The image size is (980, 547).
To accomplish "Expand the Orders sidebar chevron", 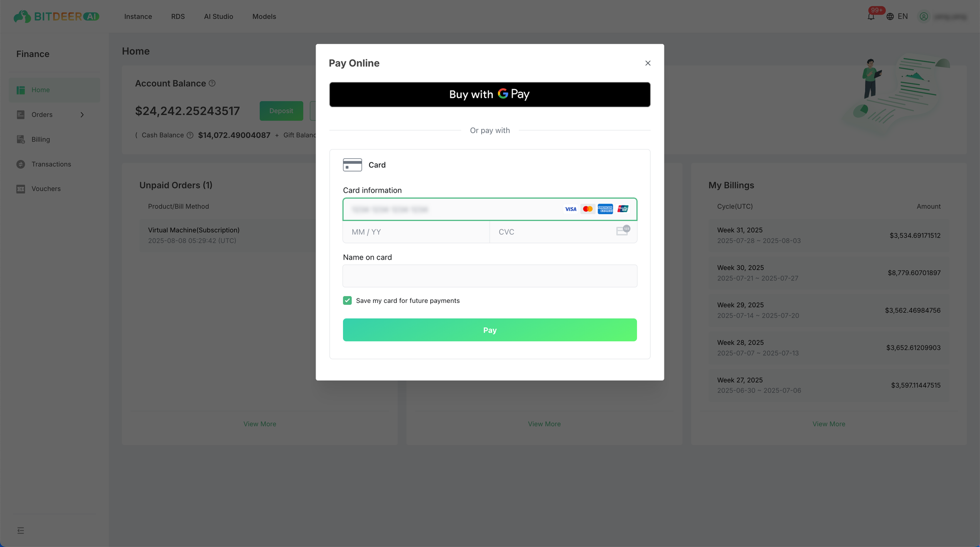I will pos(82,115).
